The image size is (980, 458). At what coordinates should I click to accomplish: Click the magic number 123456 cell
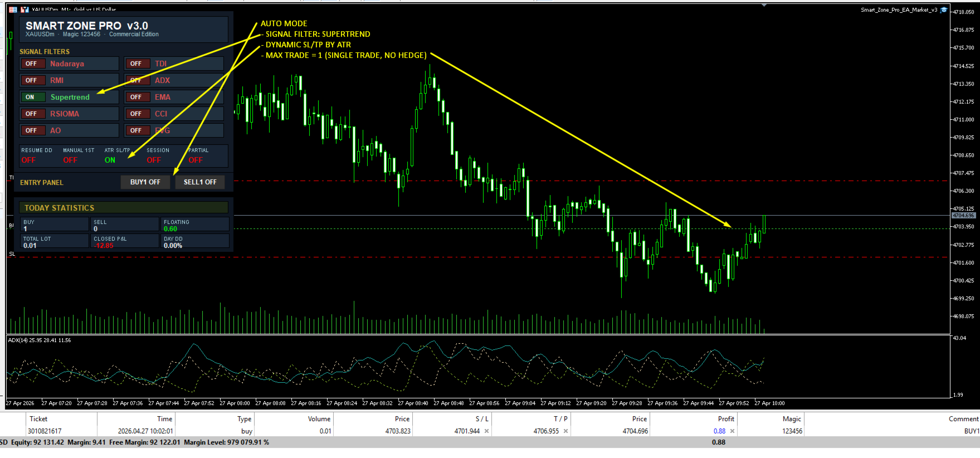point(792,431)
